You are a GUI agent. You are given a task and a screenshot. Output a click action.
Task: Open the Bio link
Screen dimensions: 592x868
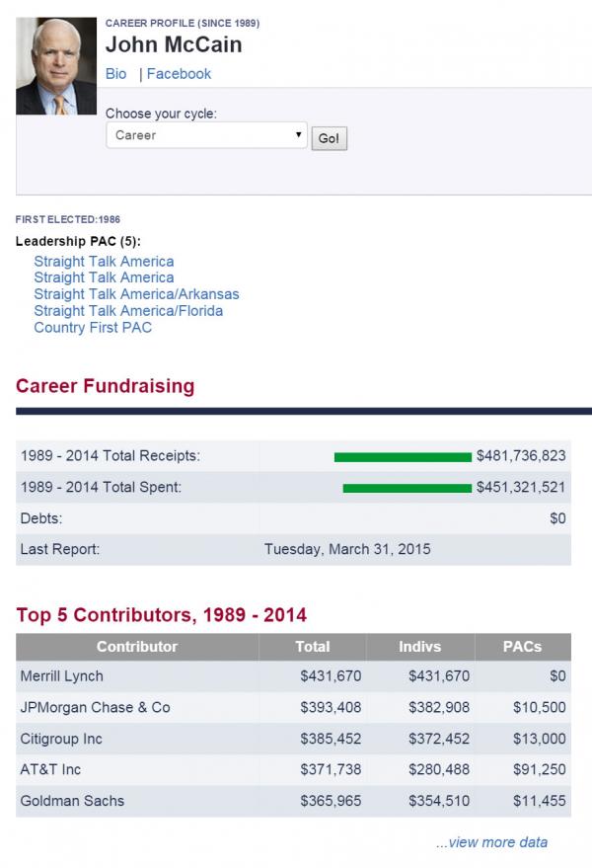point(115,74)
